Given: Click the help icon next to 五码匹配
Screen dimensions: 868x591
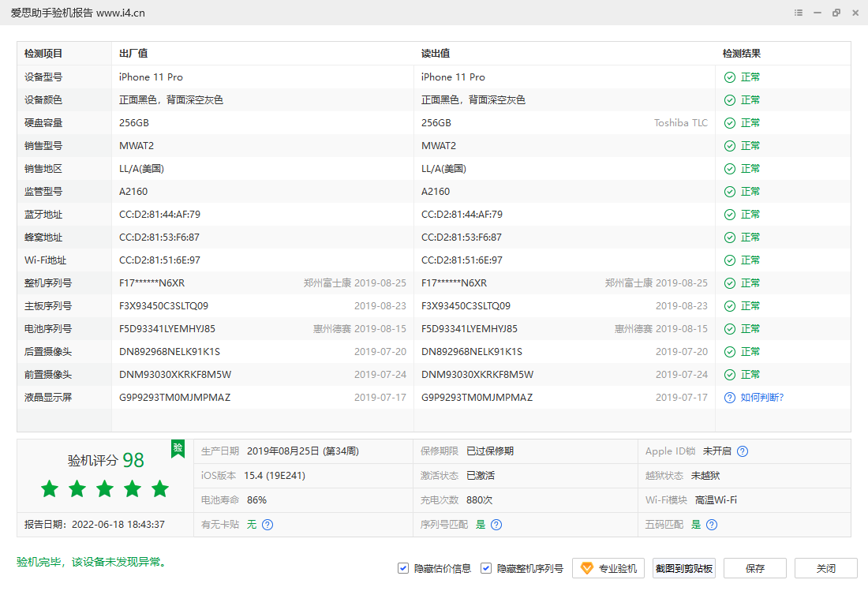Looking at the screenshot, I should coord(712,525).
